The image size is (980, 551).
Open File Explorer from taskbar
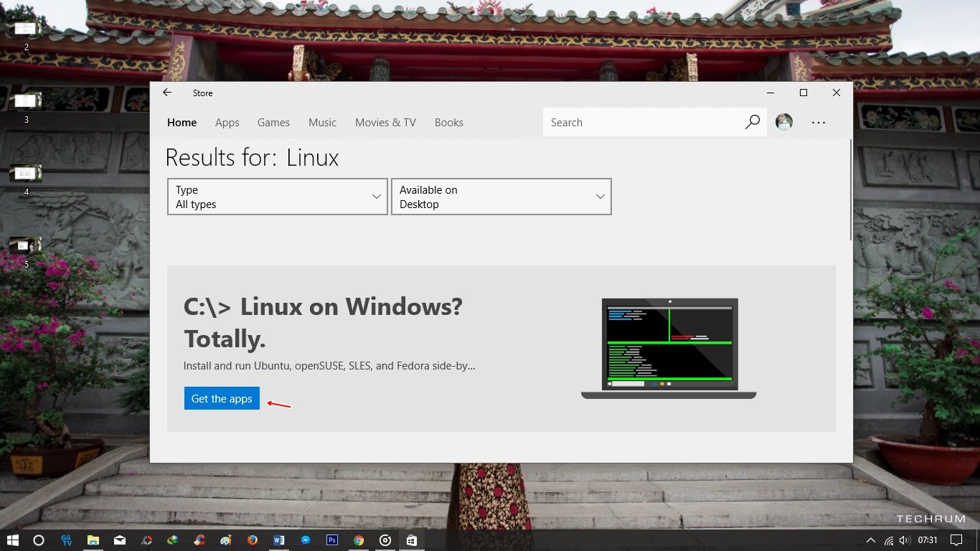pos(93,540)
